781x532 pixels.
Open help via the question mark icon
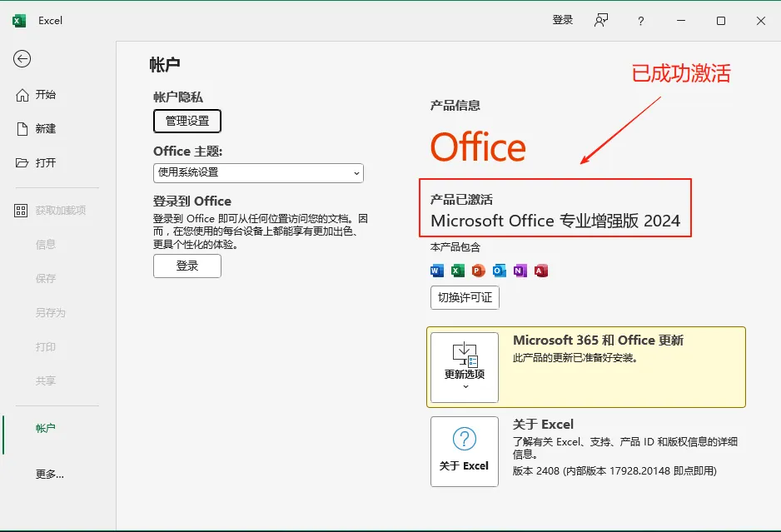click(640, 21)
